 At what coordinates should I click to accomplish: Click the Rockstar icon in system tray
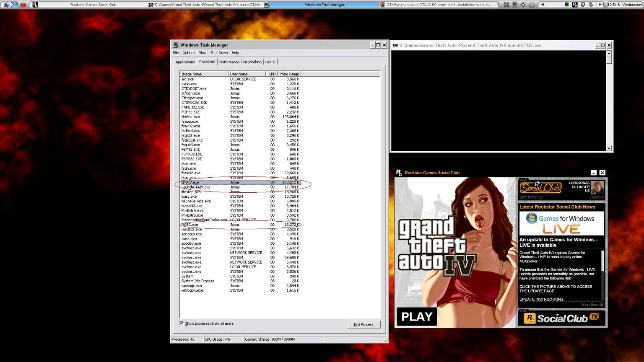pyautogui.click(x=575, y=5)
